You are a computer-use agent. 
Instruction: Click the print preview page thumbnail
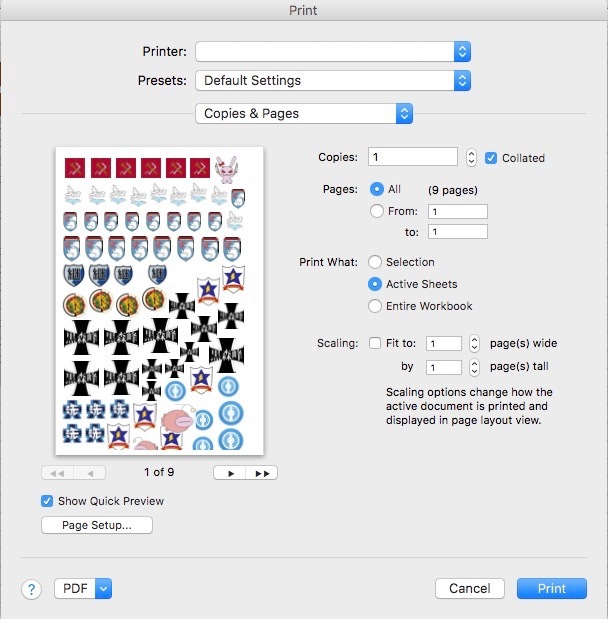point(160,301)
